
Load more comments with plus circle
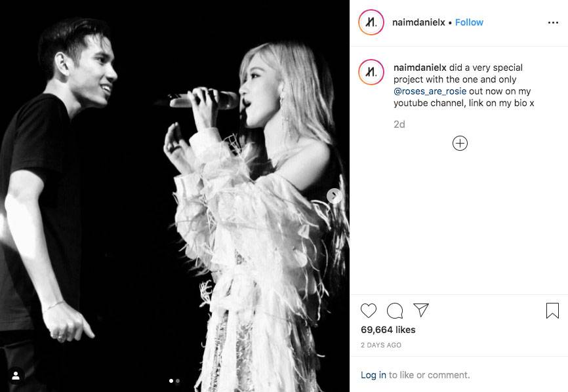tap(460, 144)
